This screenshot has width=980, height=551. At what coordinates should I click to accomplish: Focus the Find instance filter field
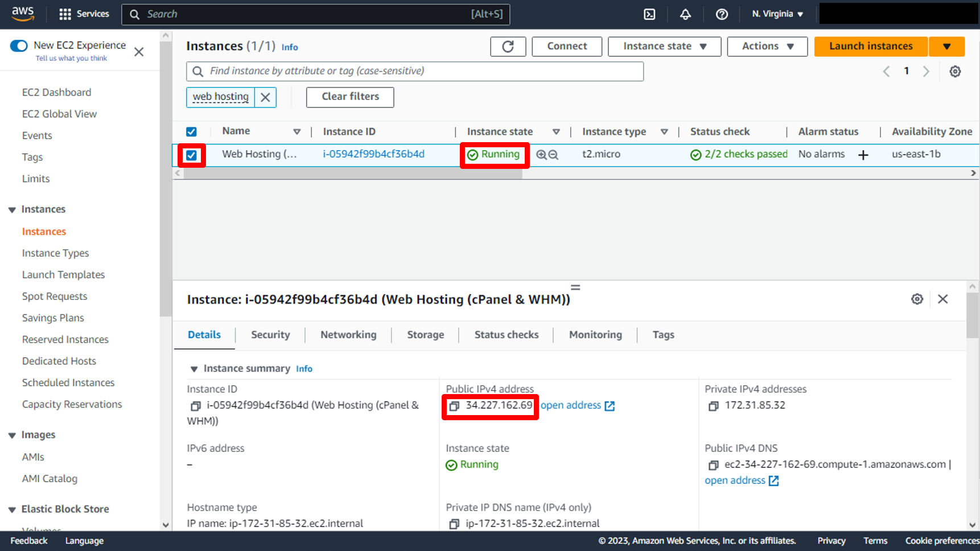click(x=415, y=72)
